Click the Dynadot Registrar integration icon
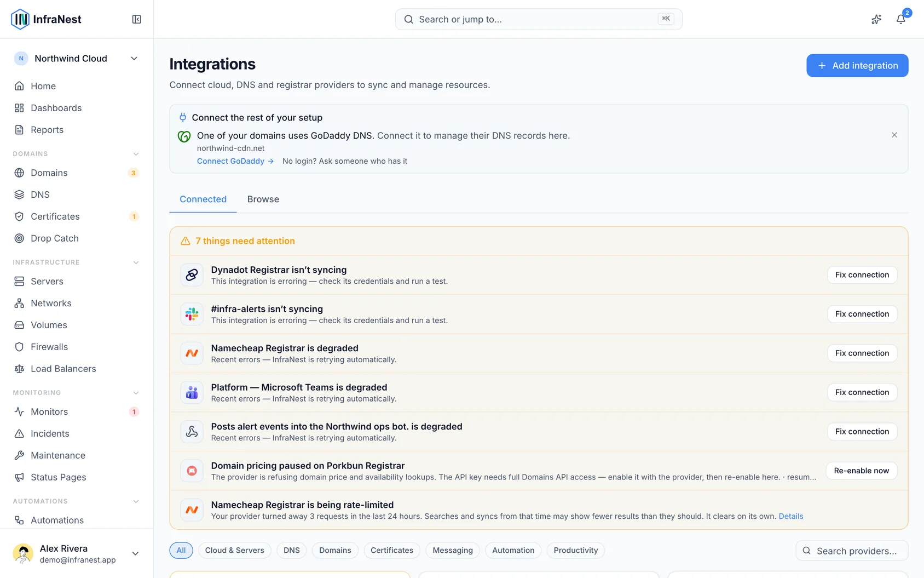Image resolution: width=924 pixels, height=578 pixels. point(192,275)
